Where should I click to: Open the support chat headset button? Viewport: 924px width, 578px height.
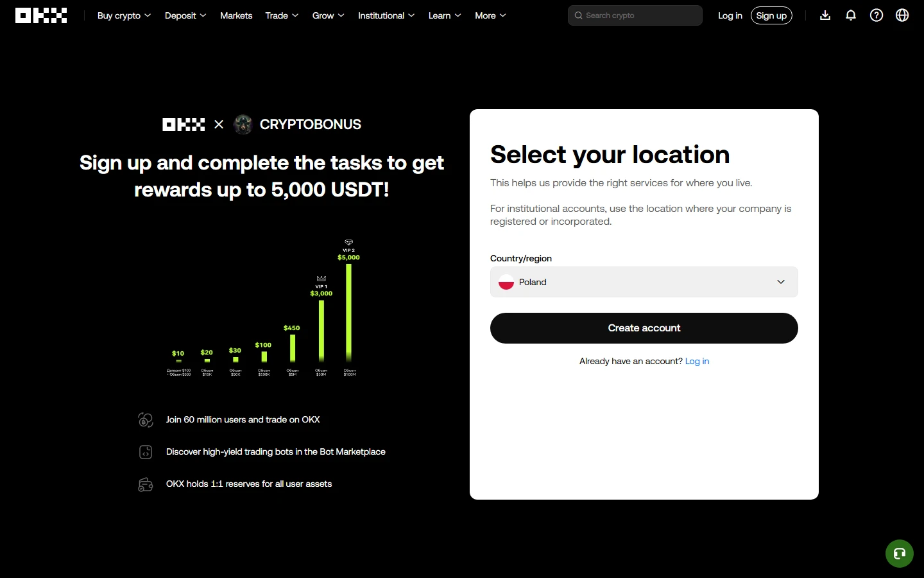coord(900,554)
